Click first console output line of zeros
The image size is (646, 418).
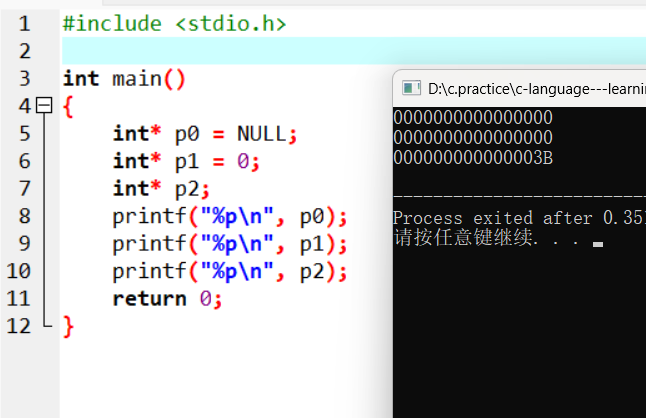[x=473, y=117]
